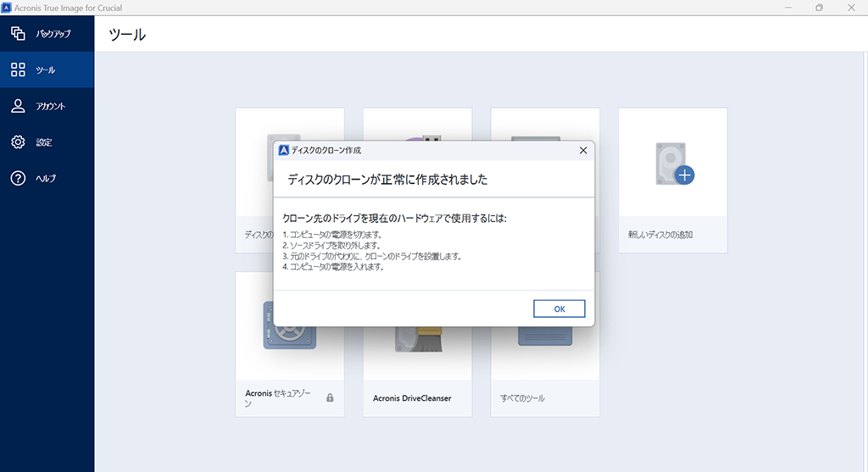Click step 1 コンピュータの電源を切ります
The height and width of the screenshot is (472, 868).
[x=332, y=235]
